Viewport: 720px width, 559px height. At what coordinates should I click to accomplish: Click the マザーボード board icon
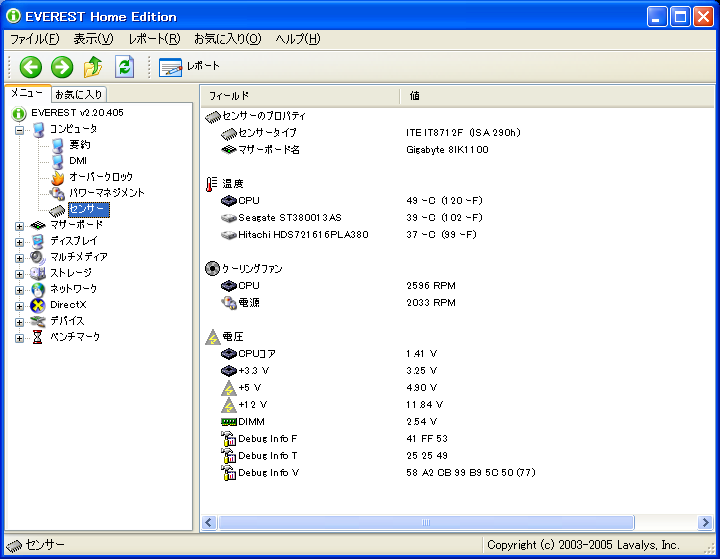38,225
